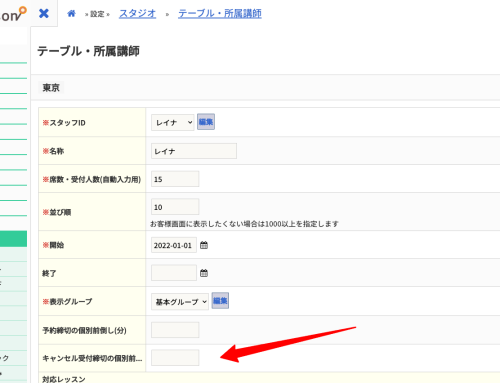Click the blue X close icon
This screenshot has height=383, width=500.
44,13
